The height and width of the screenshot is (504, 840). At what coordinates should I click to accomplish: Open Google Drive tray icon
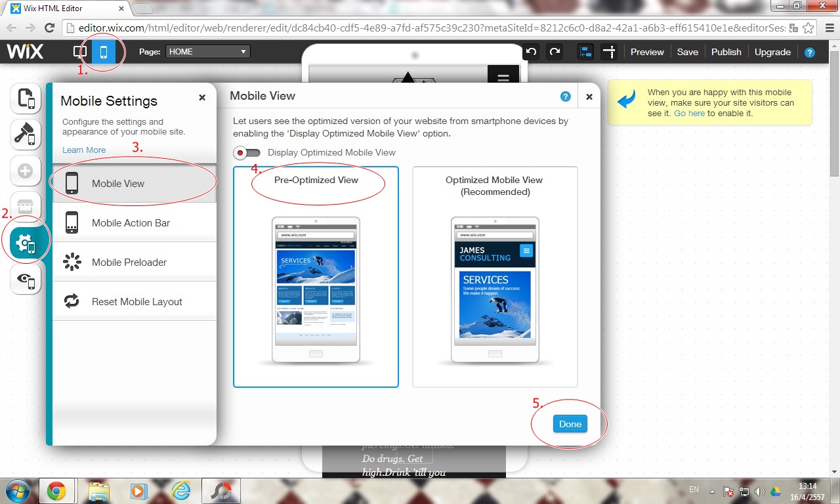[775, 492]
